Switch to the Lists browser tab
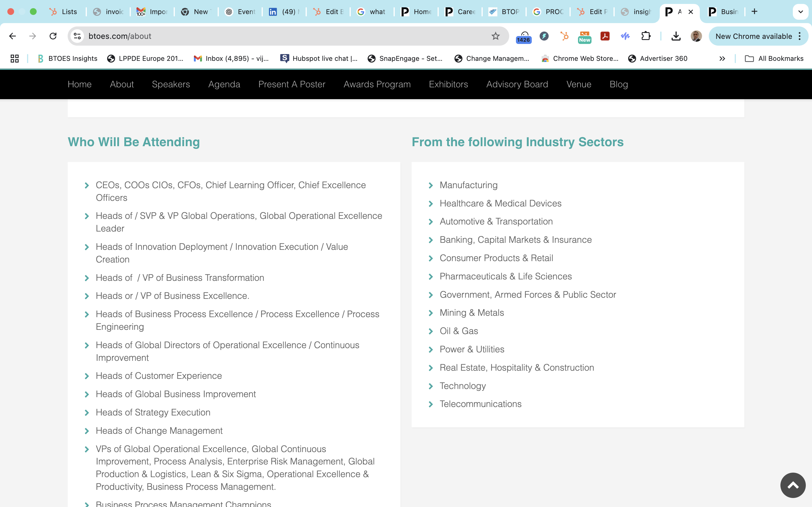 tap(64, 12)
